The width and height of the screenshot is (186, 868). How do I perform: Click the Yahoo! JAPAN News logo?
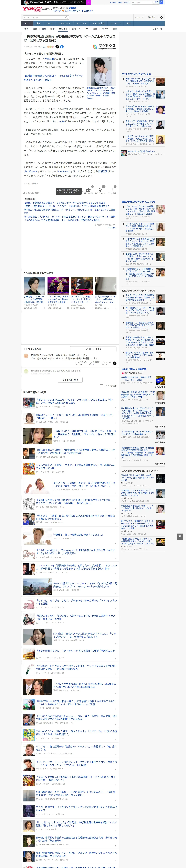click(x=37, y=9)
